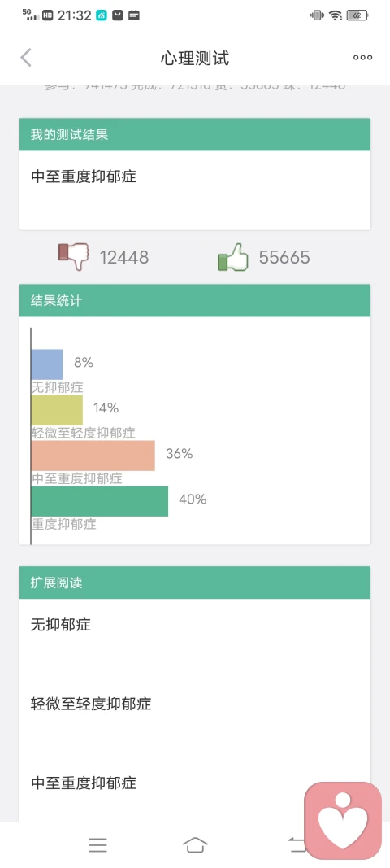Viewport: 390px width, 868px height.
Task: Tap the 结果统计 section header
Action: (x=195, y=301)
